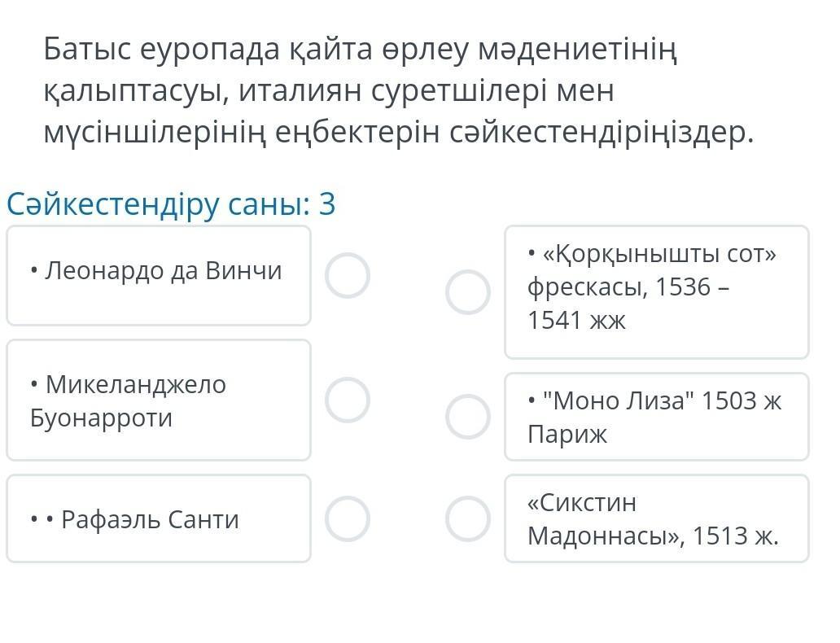Select the circle beside Леонардо да Винчи
Viewport: 840px width, 643px height.
tap(348, 276)
